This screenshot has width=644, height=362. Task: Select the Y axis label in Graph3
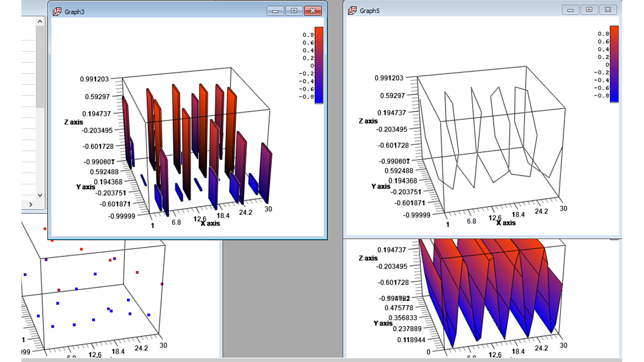[x=86, y=187]
